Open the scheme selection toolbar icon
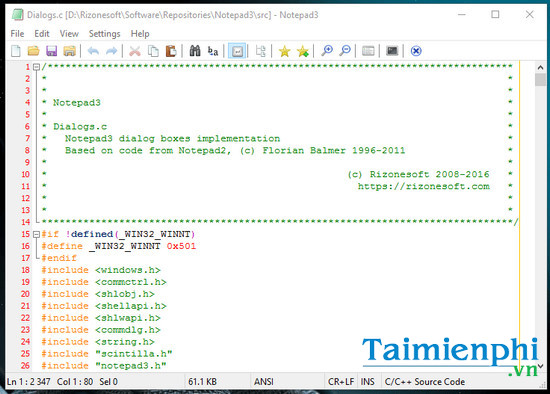 click(x=368, y=51)
